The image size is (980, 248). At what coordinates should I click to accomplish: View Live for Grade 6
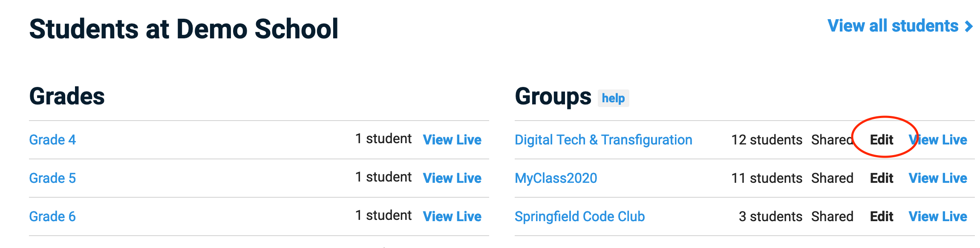click(452, 216)
